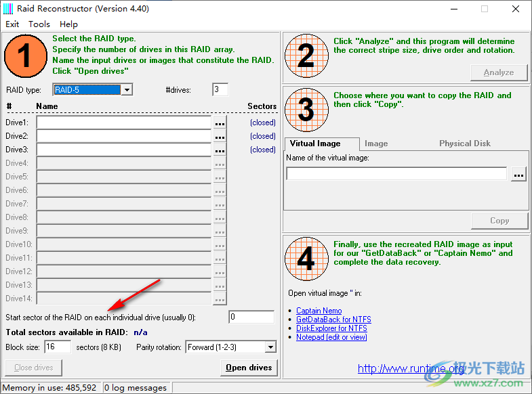
Task: Click the #drives input field
Action: click(x=220, y=89)
